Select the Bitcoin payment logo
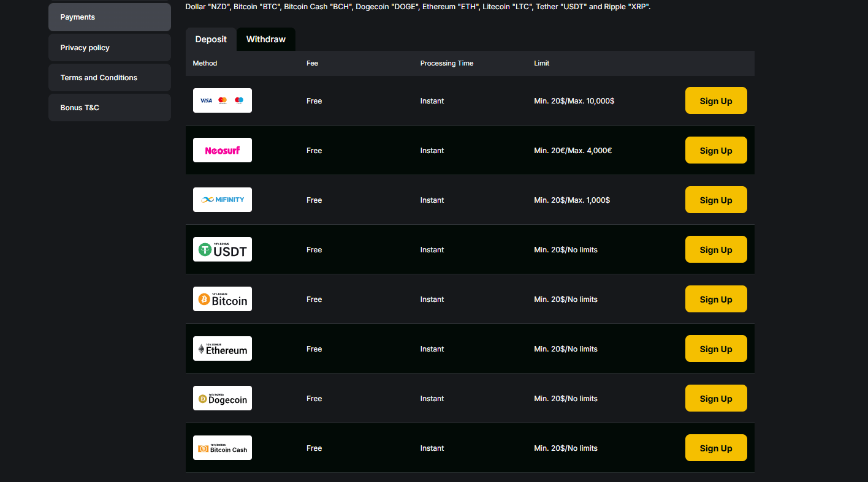The height and width of the screenshot is (482, 868). click(223, 299)
